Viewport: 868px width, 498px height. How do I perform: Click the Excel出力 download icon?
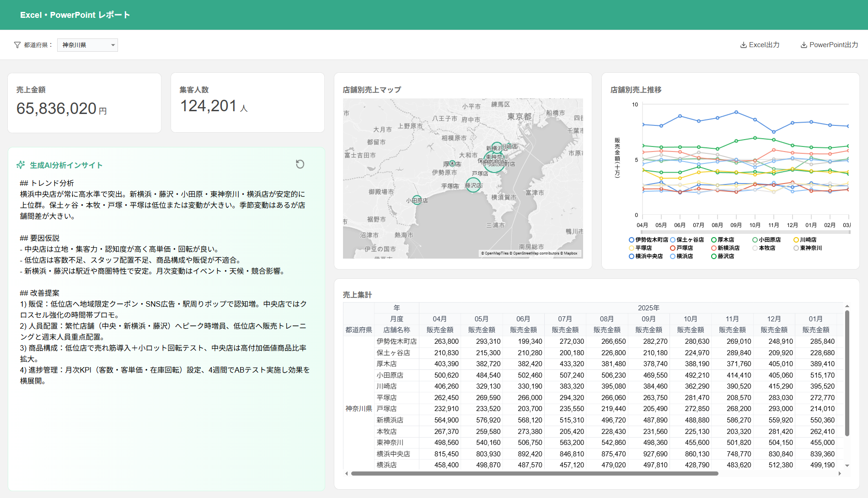click(x=743, y=45)
